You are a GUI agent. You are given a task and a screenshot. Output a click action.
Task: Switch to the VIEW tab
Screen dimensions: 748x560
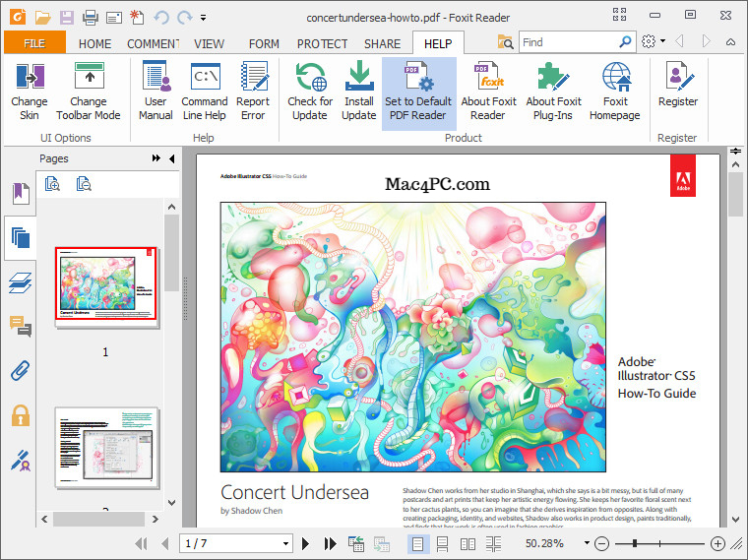209,44
